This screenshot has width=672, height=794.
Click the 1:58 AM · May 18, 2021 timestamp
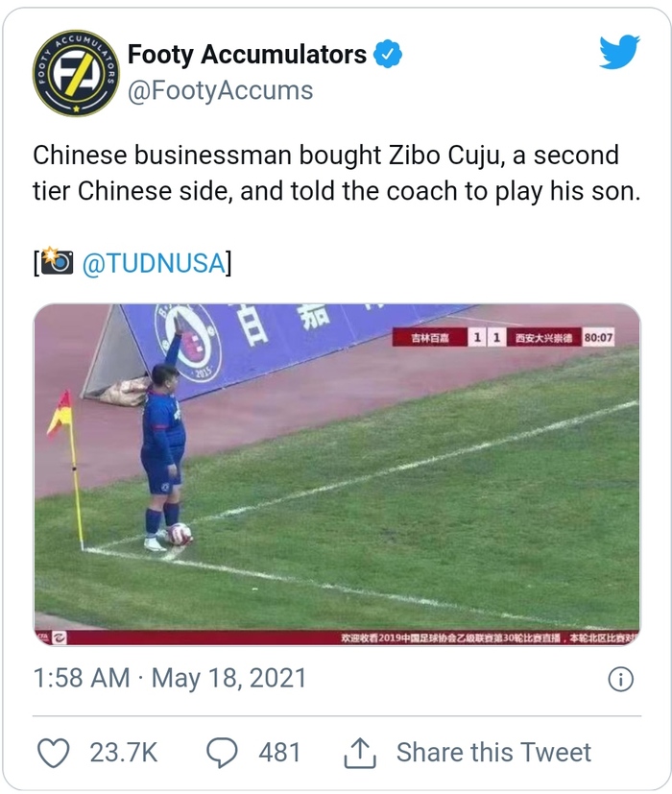click(x=170, y=678)
